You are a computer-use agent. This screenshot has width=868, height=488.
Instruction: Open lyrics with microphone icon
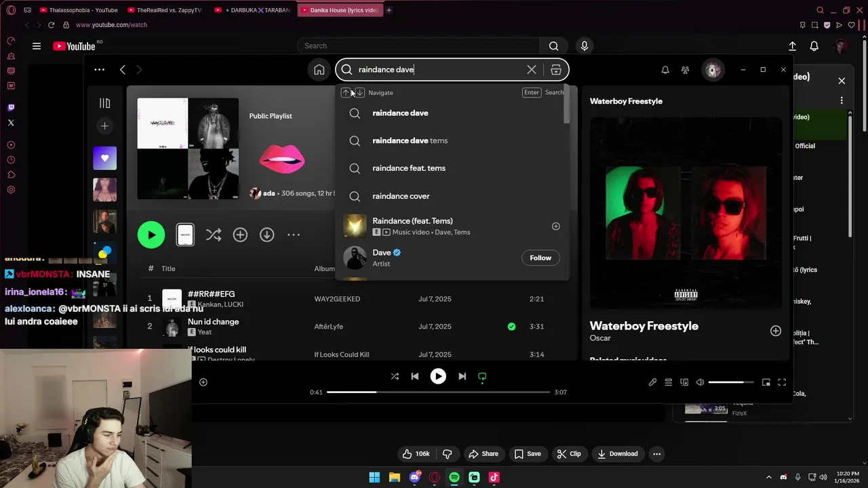(652, 382)
